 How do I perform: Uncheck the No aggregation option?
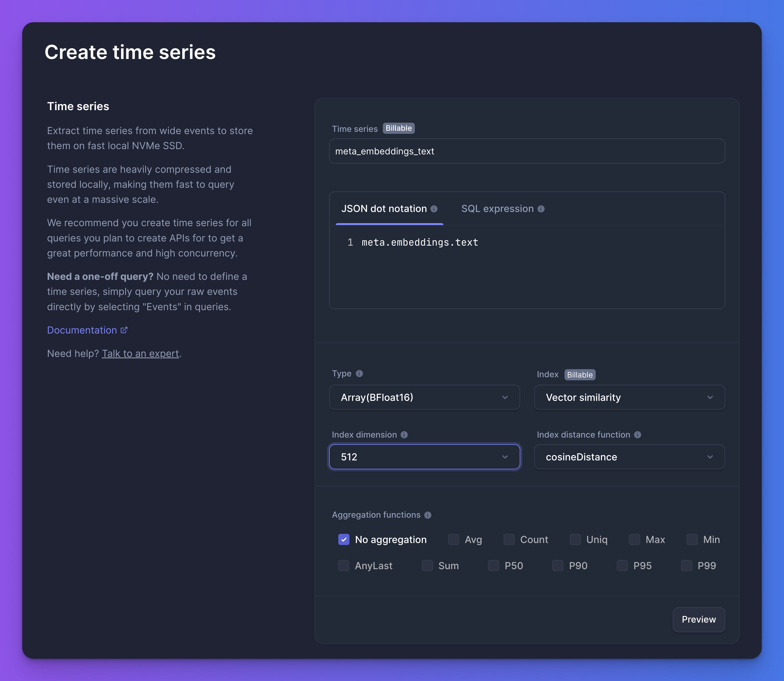344,539
